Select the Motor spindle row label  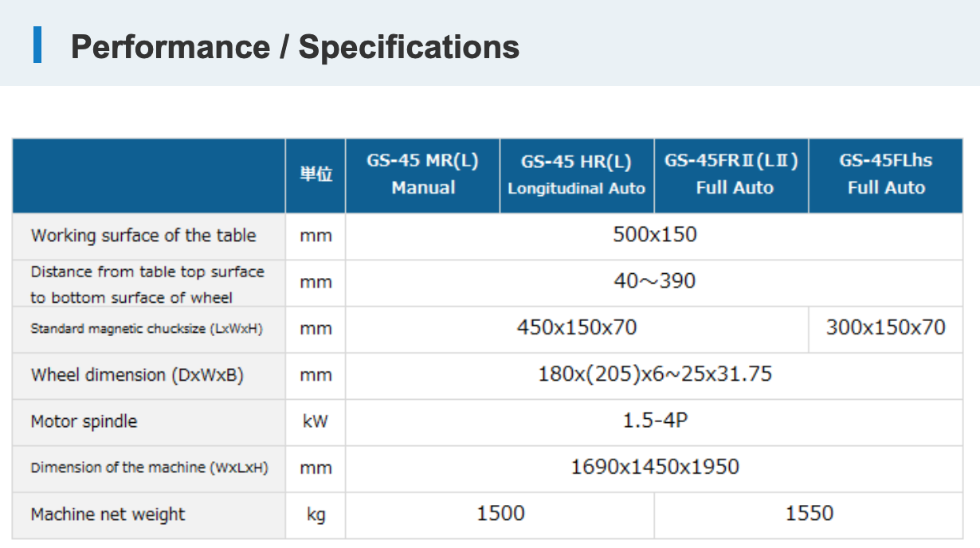pos(84,421)
